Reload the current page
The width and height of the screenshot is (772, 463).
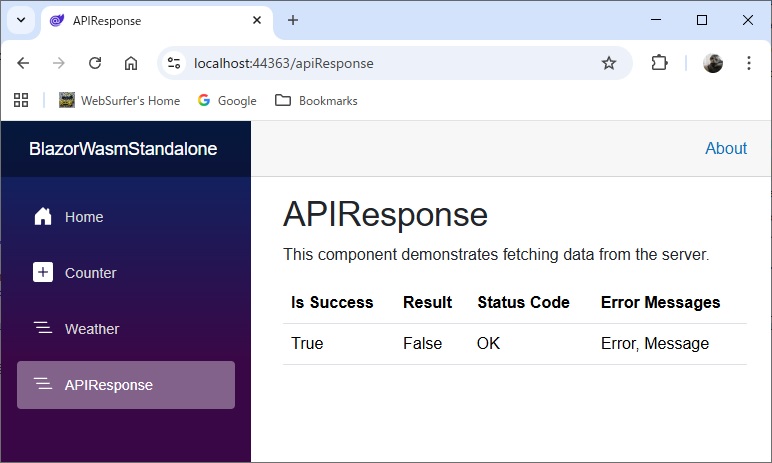click(95, 63)
